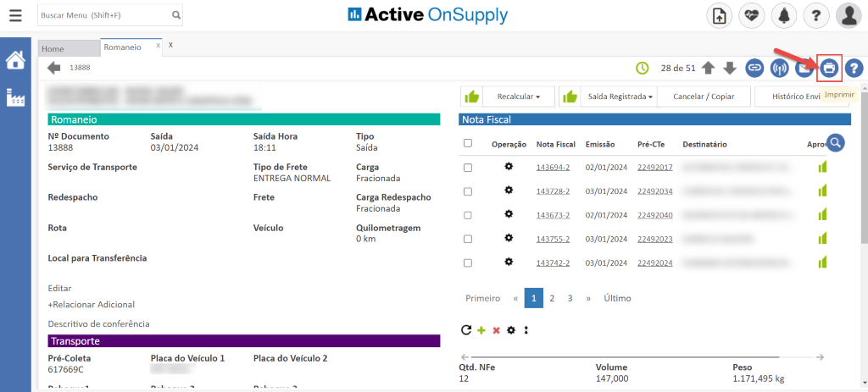Click the Cancelar / Copiar button
The width and height of the screenshot is (868, 392).
(x=704, y=97)
